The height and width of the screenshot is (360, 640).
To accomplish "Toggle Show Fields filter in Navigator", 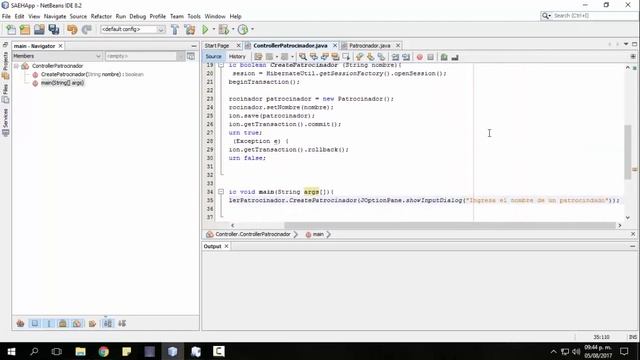I will (x=35, y=323).
